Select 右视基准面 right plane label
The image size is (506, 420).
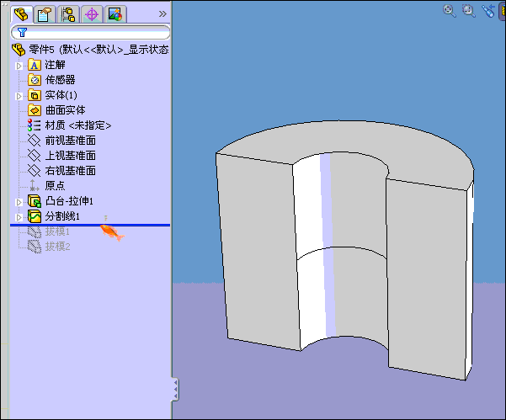[x=71, y=171]
